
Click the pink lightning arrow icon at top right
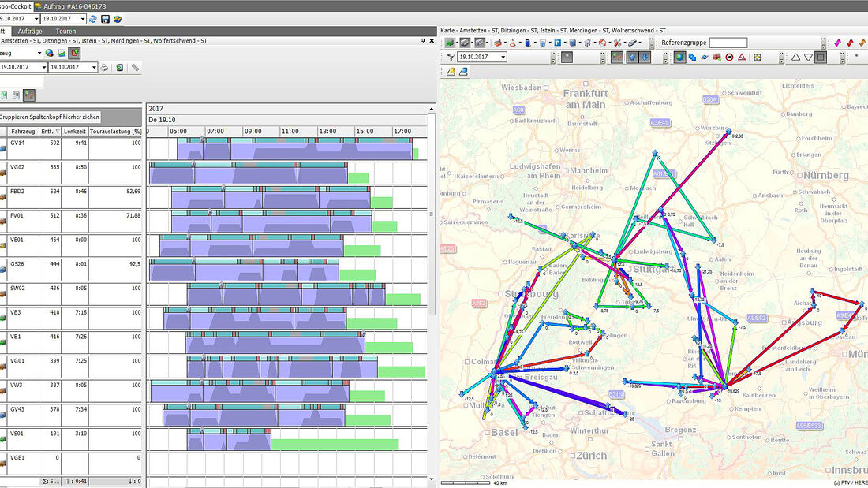pyautogui.click(x=837, y=43)
